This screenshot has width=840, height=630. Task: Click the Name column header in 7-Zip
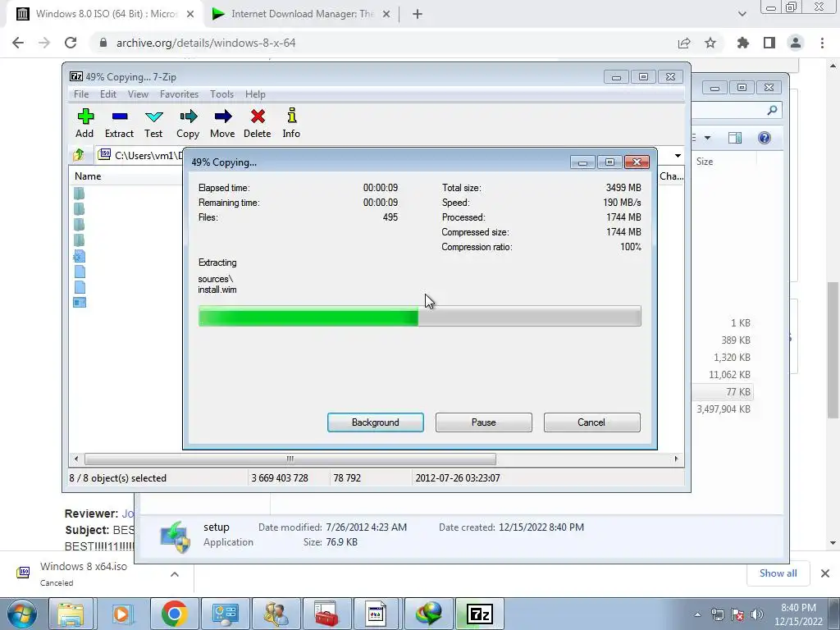[88, 176]
